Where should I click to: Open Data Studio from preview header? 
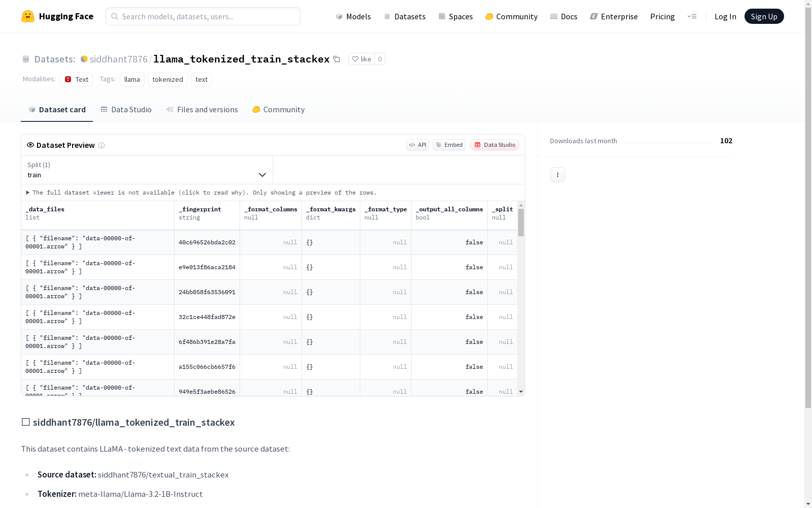[x=494, y=145]
